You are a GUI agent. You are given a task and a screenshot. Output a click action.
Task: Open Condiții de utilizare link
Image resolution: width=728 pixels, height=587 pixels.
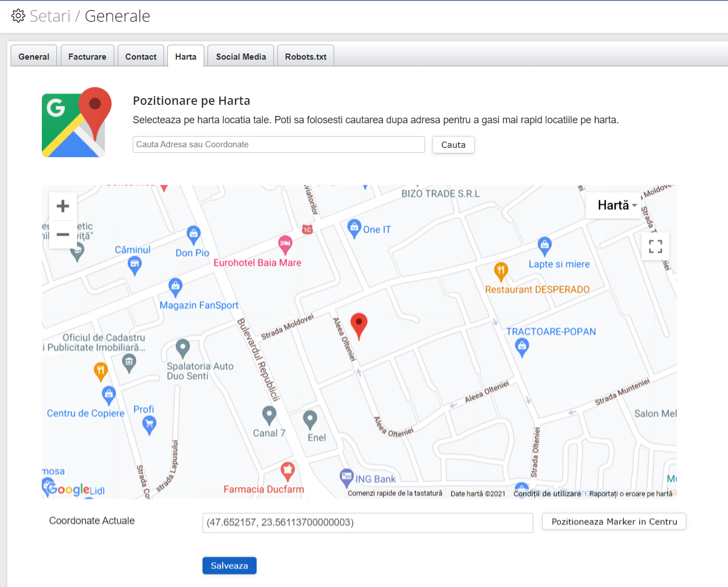pos(547,494)
